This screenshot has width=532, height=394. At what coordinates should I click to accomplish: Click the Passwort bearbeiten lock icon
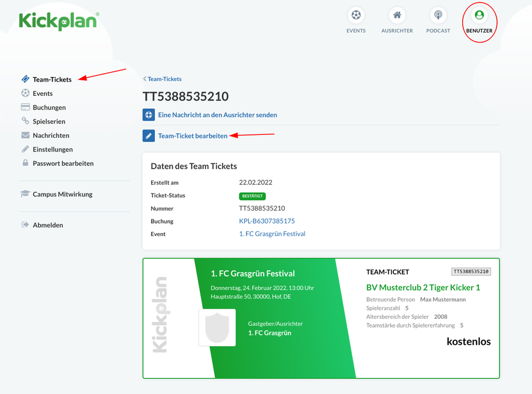point(25,163)
